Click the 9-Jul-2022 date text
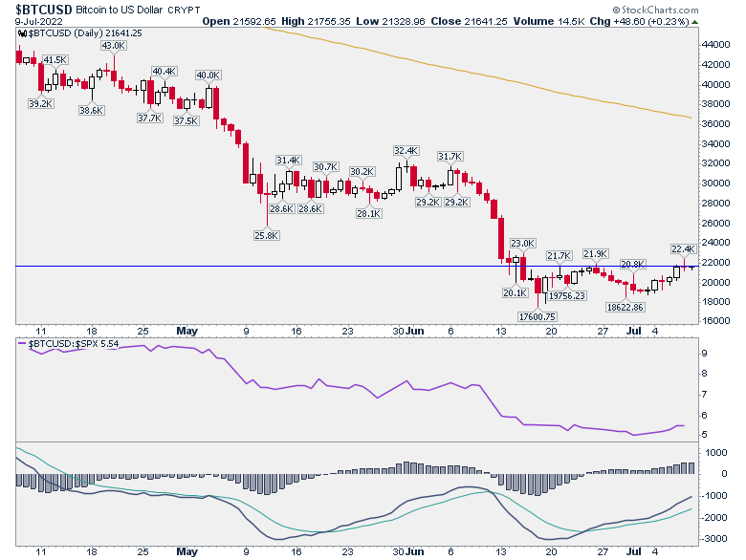Screen dimensions: 746x560 coord(38,22)
